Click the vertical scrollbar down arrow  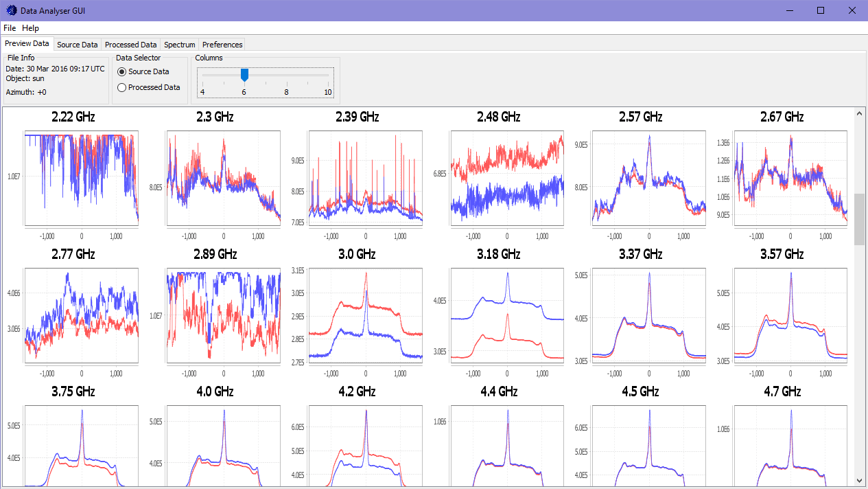860,480
